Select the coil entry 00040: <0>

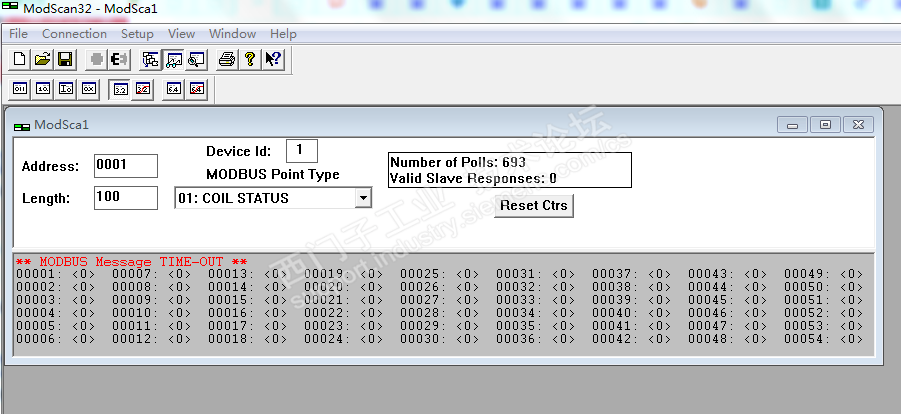click(x=631, y=313)
